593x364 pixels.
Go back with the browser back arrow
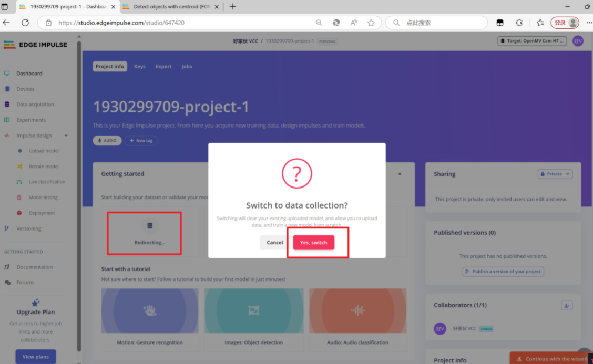6,23
